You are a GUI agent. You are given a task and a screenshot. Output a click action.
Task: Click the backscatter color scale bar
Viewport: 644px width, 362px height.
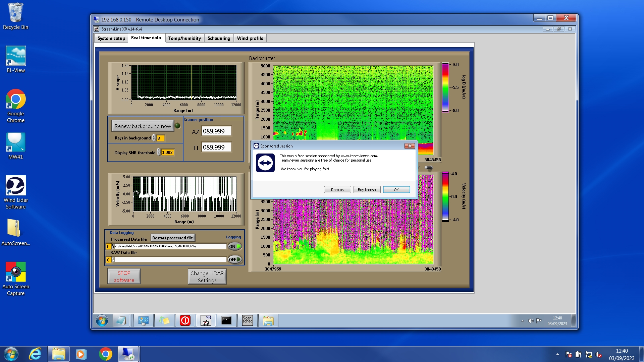coord(445,87)
